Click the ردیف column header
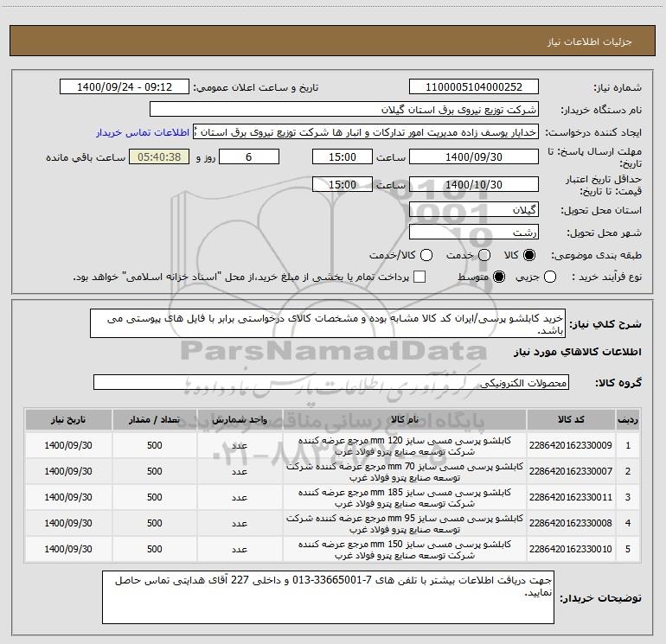The width and height of the screenshot is (666, 644). tap(628, 419)
